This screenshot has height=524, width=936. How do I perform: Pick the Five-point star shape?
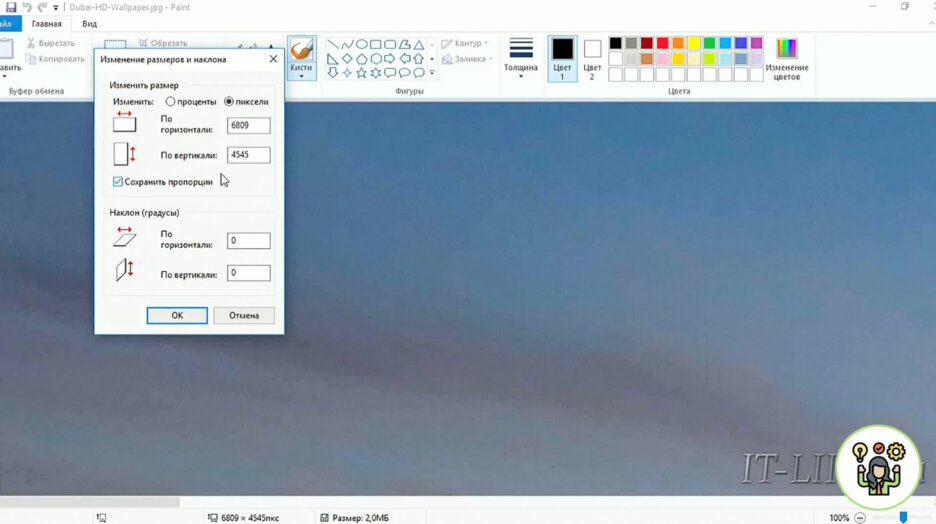click(361, 73)
